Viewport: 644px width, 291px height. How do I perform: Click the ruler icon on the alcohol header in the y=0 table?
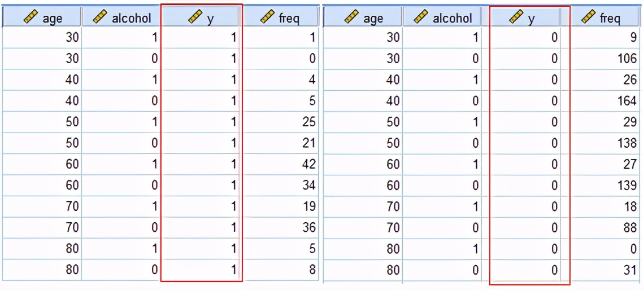[x=421, y=17]
